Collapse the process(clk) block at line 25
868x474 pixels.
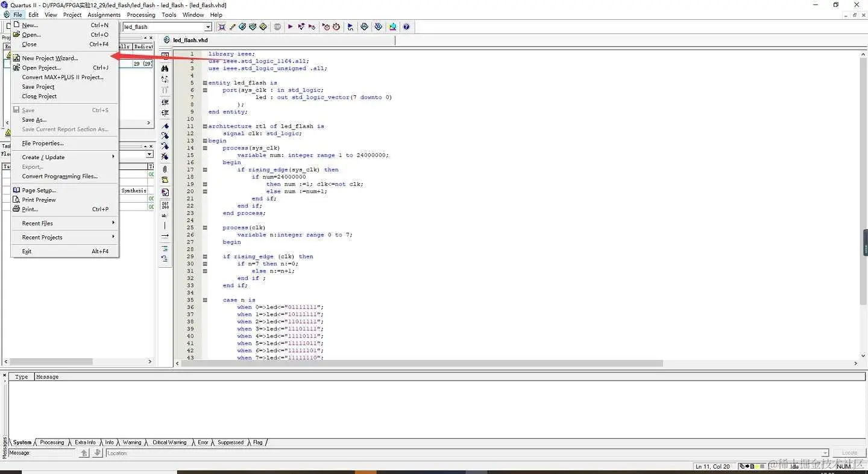click(x=205, y=227)
